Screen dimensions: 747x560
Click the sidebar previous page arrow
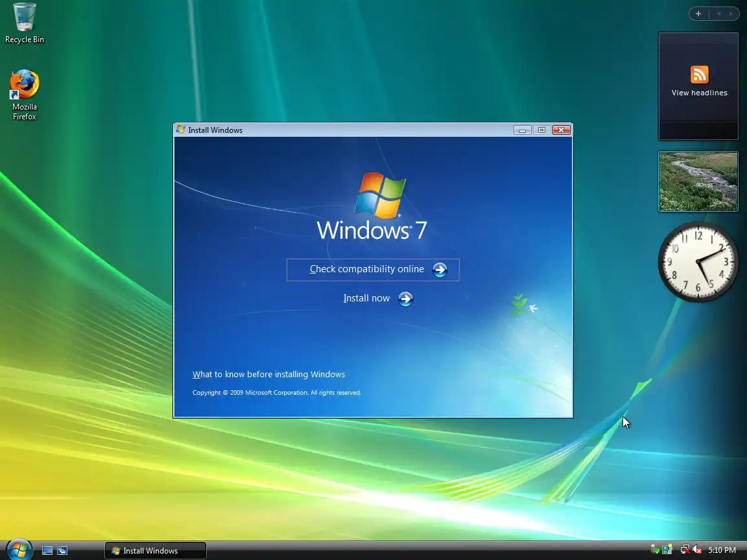(x=718, y=14)
